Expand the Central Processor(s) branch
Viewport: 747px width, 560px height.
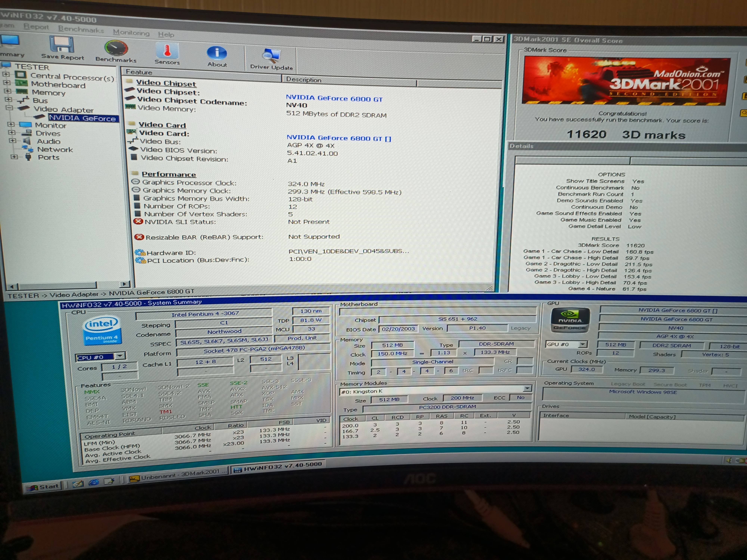6,74
